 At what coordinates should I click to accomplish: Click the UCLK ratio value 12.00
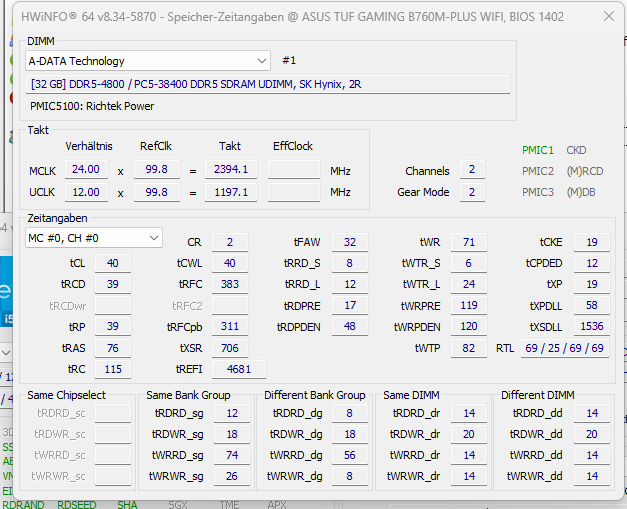point(86,192)
